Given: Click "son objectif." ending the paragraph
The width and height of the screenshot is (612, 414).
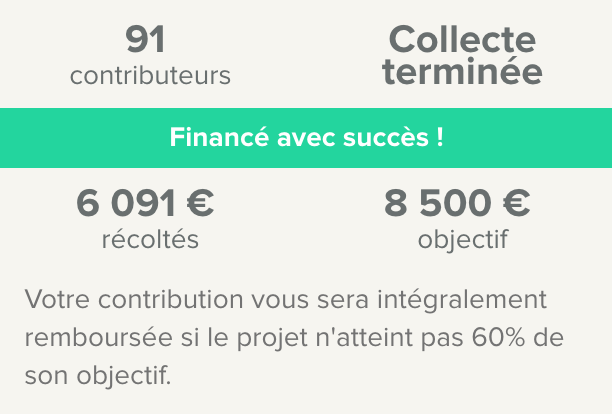Looking at the screenshot, I should click(x=98, y=374).
